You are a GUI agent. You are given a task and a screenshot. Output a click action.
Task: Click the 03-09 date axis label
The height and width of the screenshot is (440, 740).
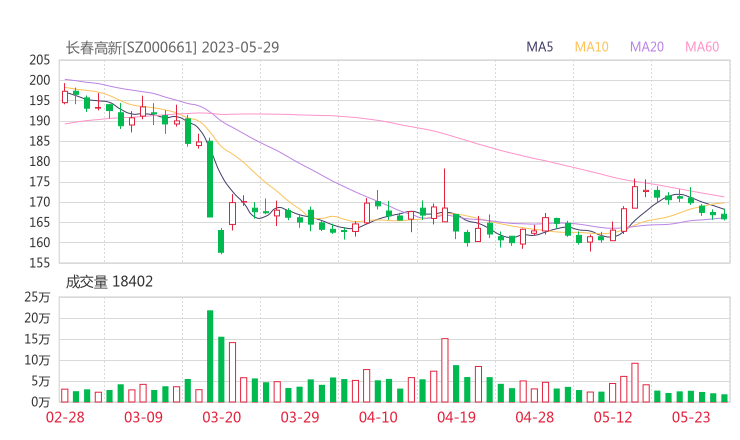click(143, 417)
